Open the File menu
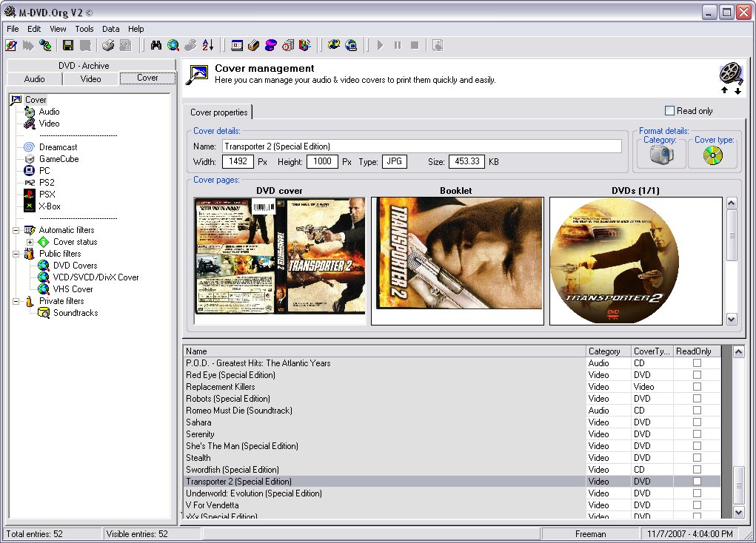Viewport: 756px width, 543px height. 13,29
